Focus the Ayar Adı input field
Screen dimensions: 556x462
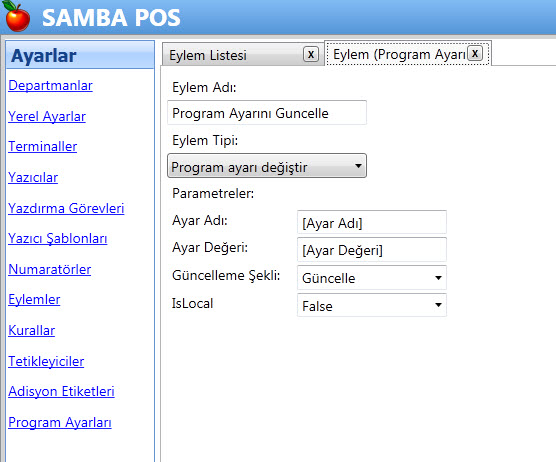[372, 222]
